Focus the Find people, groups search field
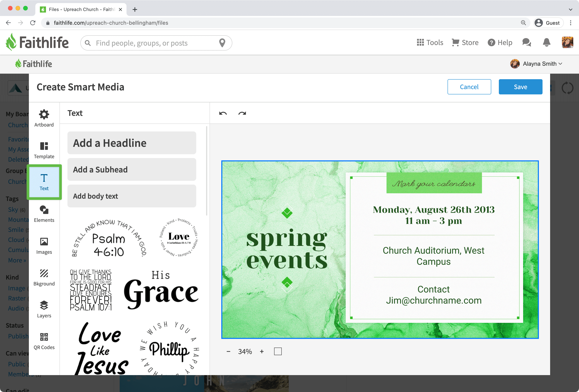 (156, 43)
